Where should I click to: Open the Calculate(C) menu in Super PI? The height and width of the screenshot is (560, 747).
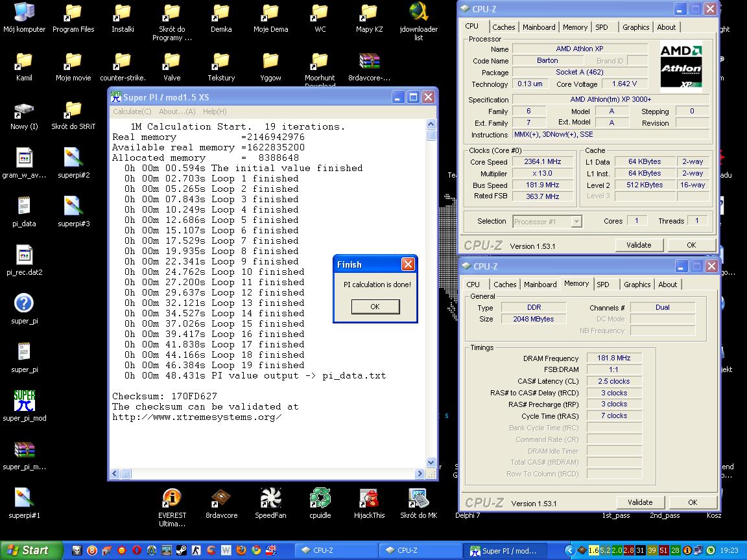tap(132, 111)
